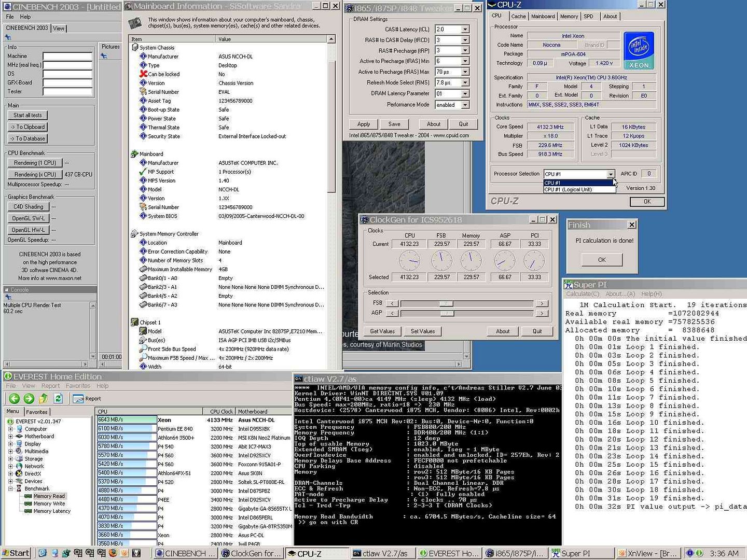Open the CAS# Latency dropdown

point(465,30)
